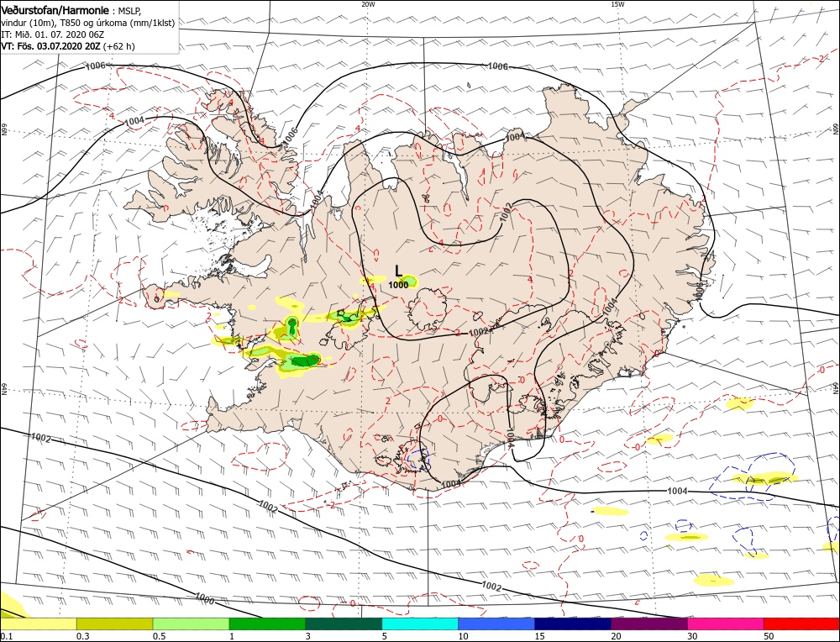Click the 1000 isobar label near the bottom edge
Viewport: 840px width, 642px height.
coord(205,598)
